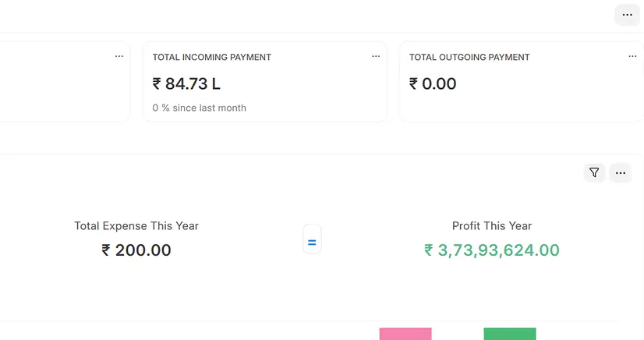Select the ₹ 84.73 L amount
The height and width of the screenshot is (340, 644).
pyautogui.click(x=186, y=83)
